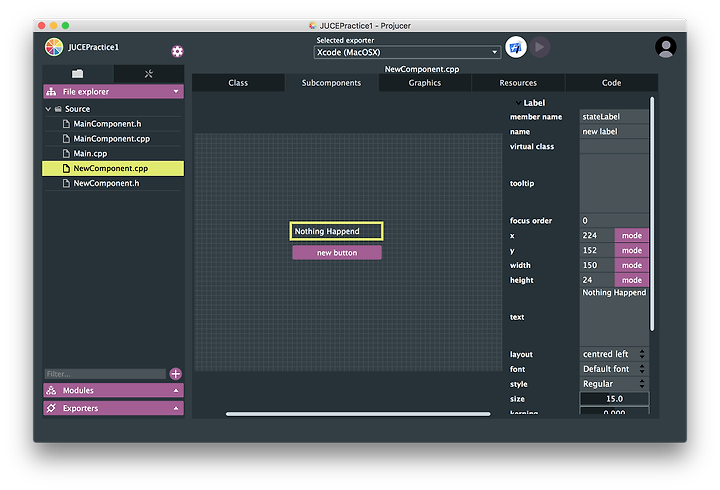Select the new button component on canvas

click(x=337, y=253)
